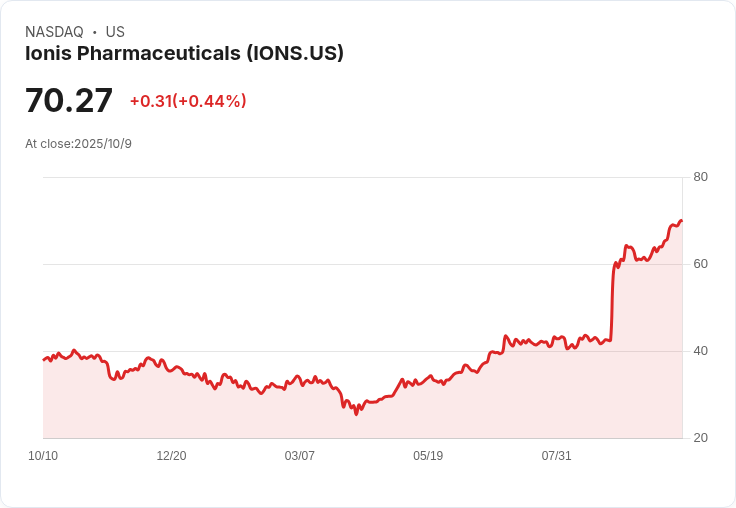
Task: Select the 12/20 date on the time axis
Action: pyautogui.click(x=171, y=456)
